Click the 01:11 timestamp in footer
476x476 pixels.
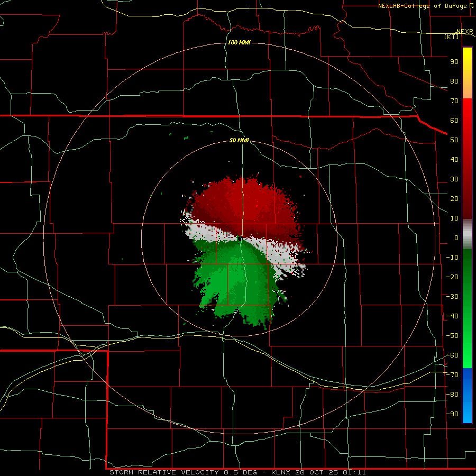tap(354, 472)
